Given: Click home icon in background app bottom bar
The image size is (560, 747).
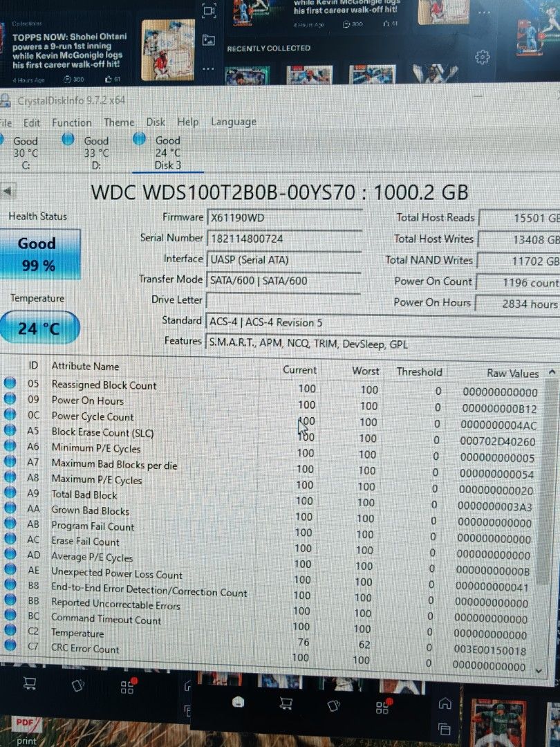Looking at the screenshot, I should [x=445, y=703].
